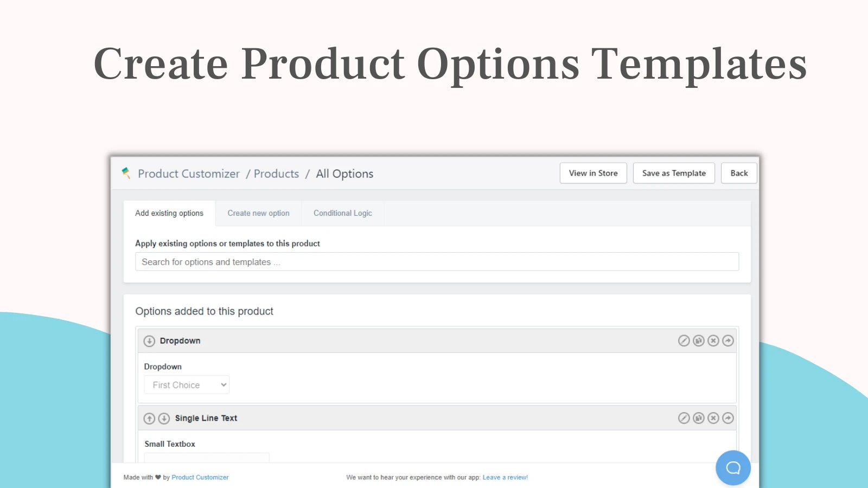Delete the Single Line Text option
Viewport: 868px width, 488px height.
[713, 418]
